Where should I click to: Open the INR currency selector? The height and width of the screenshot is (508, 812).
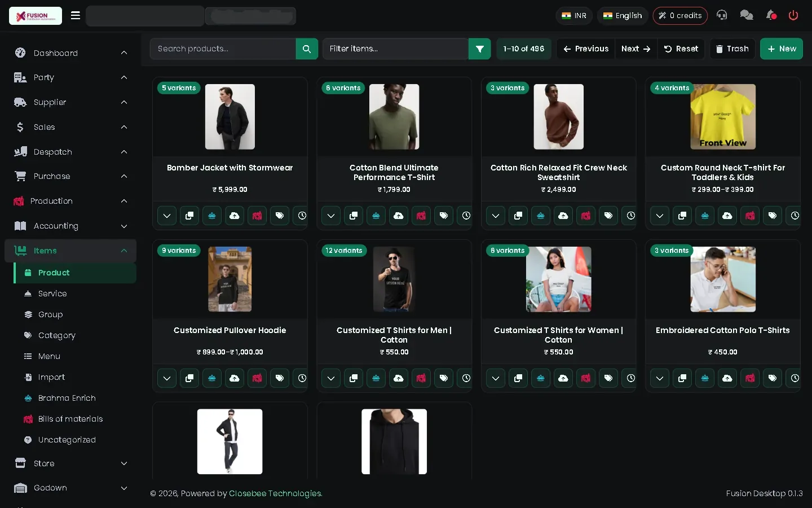pyautogui.click(x=574, y=16)
